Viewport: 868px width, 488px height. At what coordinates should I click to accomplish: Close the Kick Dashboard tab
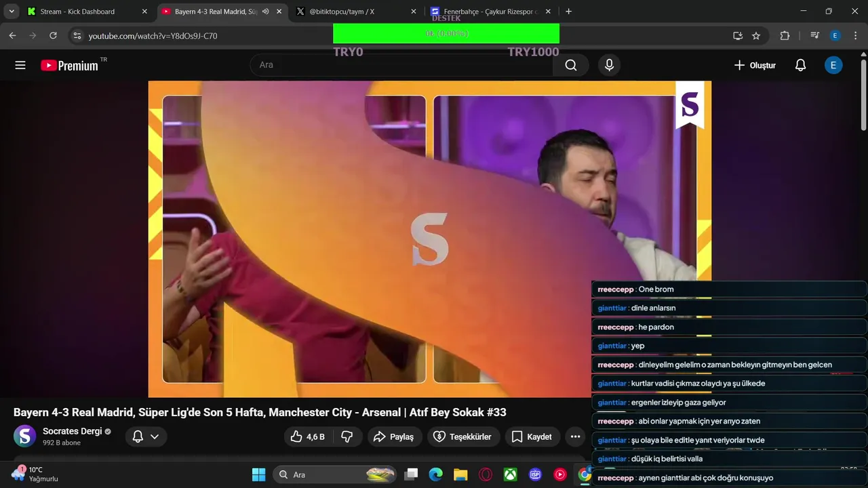pos(144,12)
